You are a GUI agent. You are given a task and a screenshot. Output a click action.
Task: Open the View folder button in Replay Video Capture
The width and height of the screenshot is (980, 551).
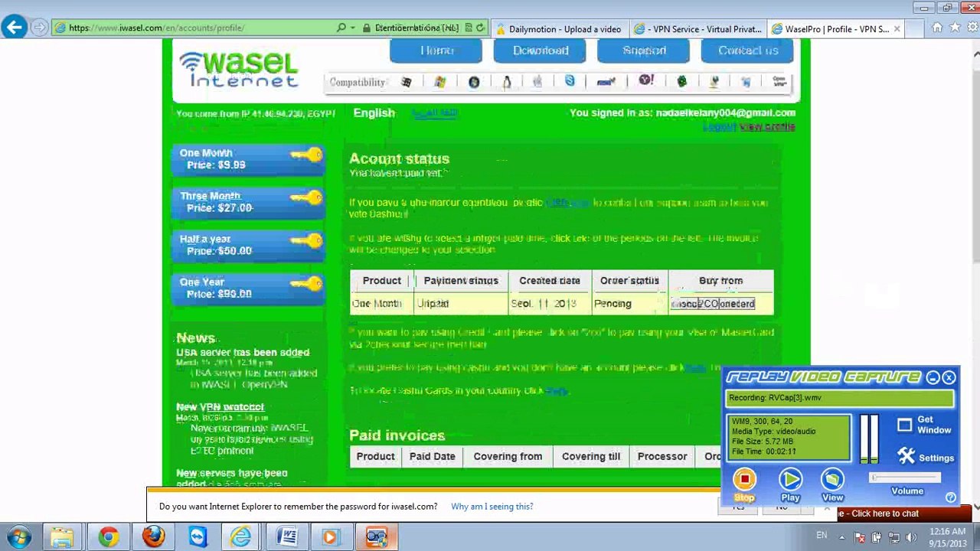pos(832,480)
